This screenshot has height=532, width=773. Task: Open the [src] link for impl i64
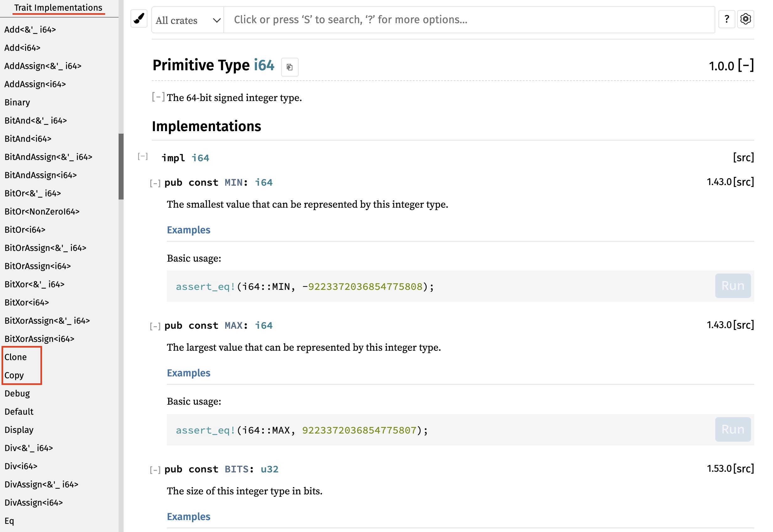pyautogui.click(x=743, y=157)
